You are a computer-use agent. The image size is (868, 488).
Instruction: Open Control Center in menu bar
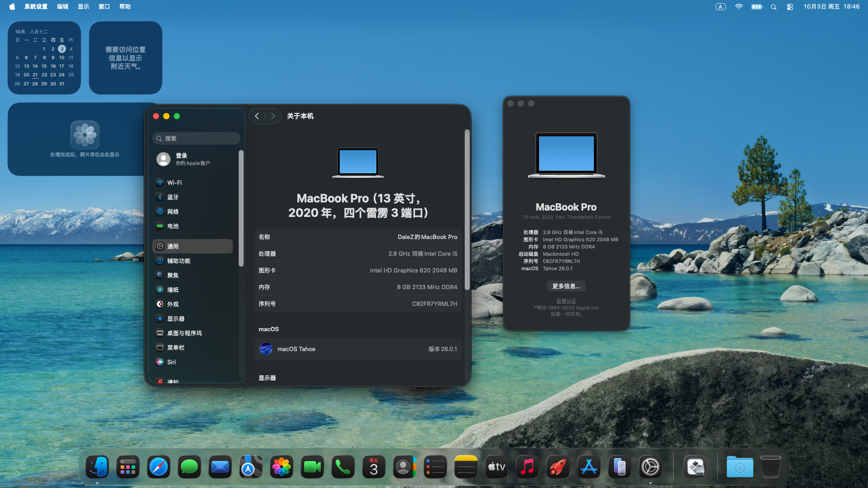click(x=790, y=7)
